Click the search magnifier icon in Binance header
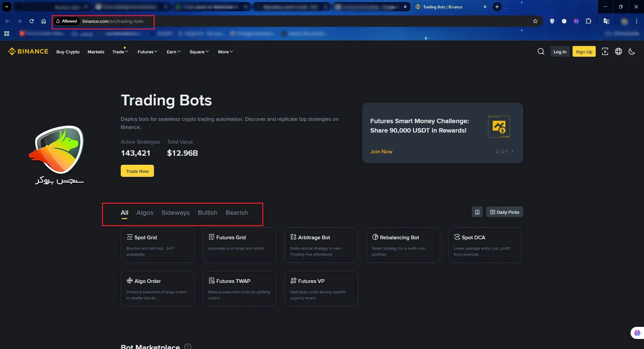644x349 pixels. [x=541, y=51]
